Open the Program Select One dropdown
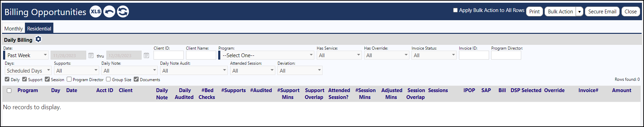 point(266,55)
